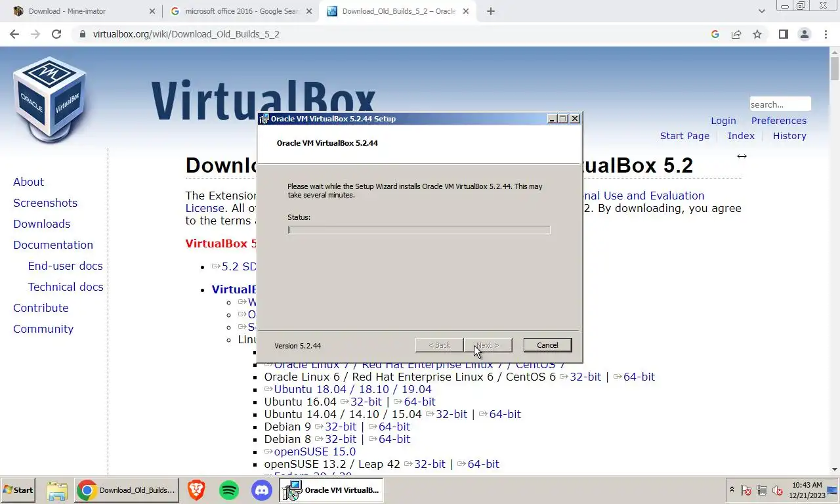Focus the Oracle VM VirtualBox taskbar button
The image size is (840, 504).
pos(331,490)
